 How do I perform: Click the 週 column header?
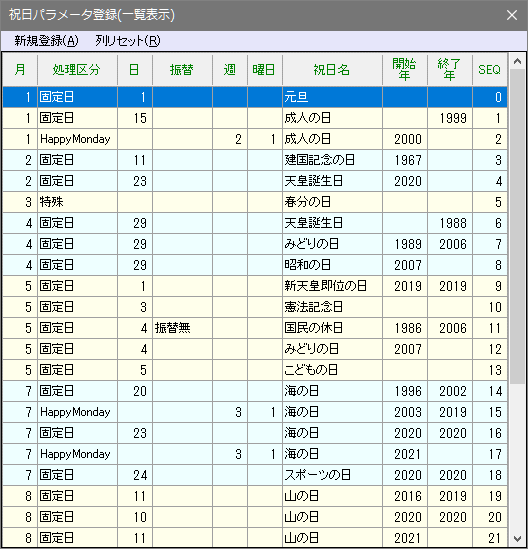click(230, 70)
